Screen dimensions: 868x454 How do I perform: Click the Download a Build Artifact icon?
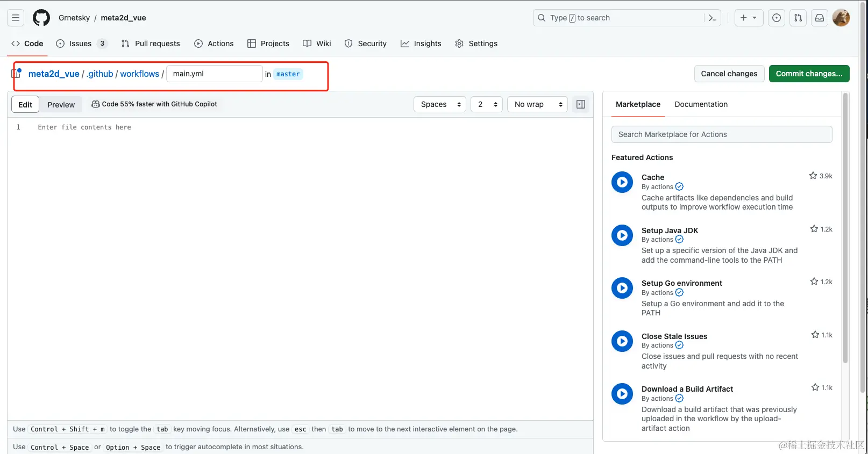622,394
